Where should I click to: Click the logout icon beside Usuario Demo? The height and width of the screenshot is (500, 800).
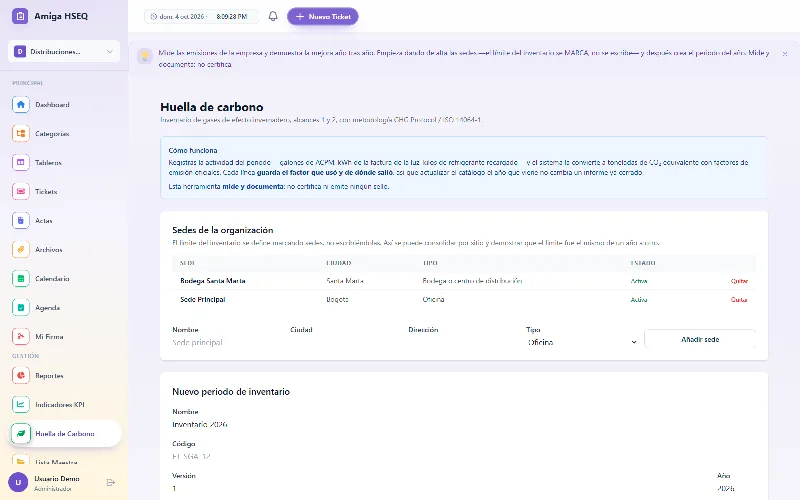click(x=111, y=483)
